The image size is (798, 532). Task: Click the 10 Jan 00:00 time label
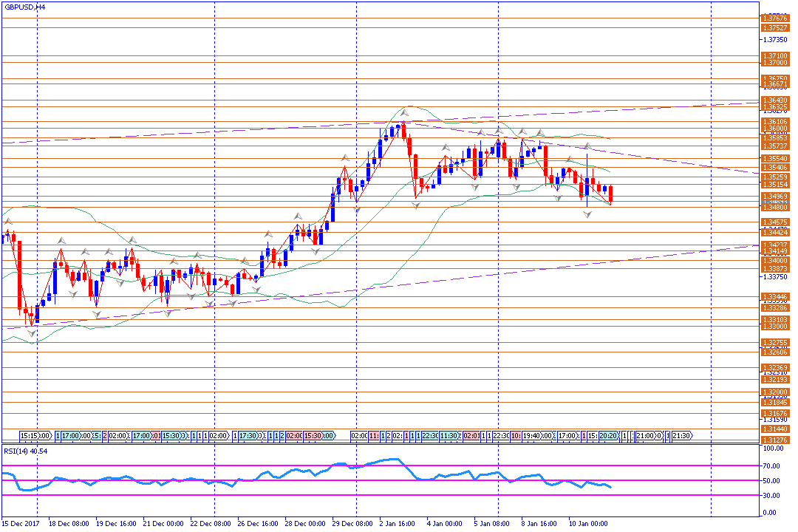(588, 523)
